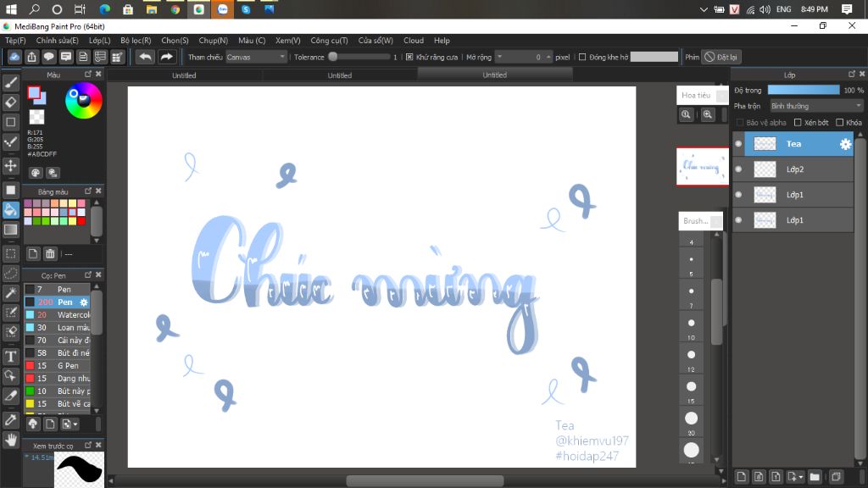Viewport: 868px width, 488px height.
Task: Enable the Xén bớt checkbox
Action: pos(798,122)
